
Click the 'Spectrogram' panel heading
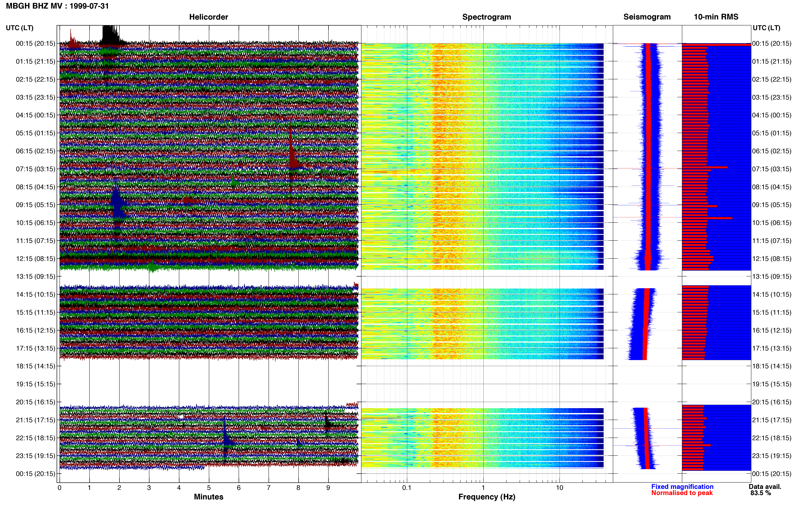click(x=487, y=17)
